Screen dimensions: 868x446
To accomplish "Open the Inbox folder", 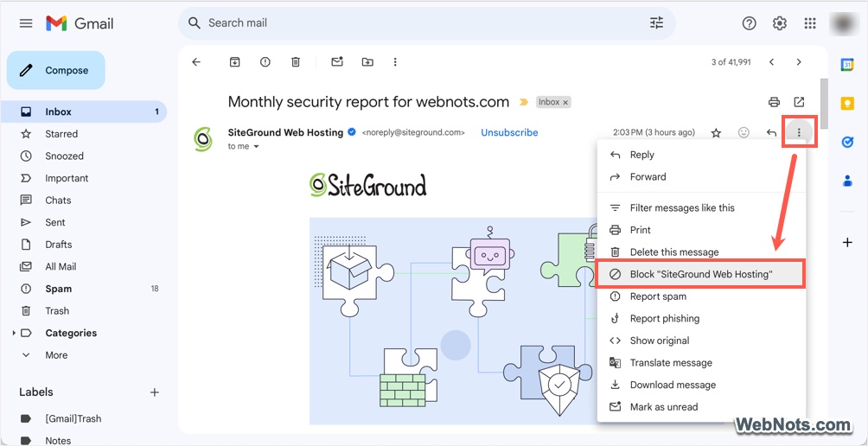I will coord(84,111).
